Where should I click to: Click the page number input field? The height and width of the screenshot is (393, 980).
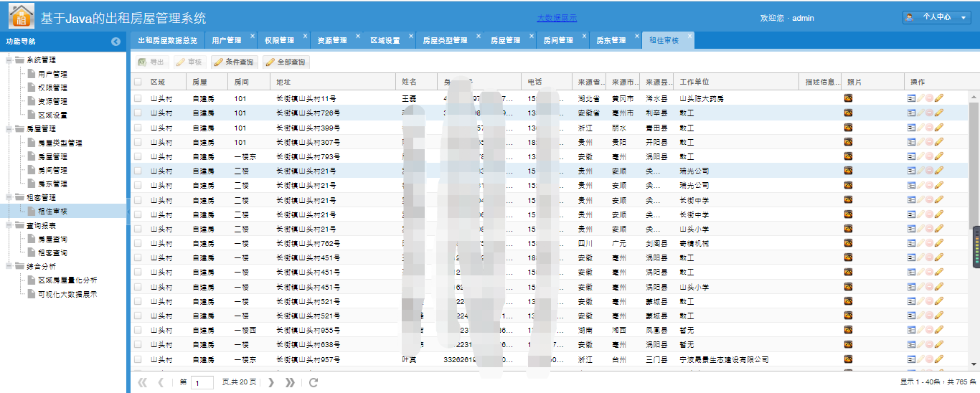pos(202,382)
